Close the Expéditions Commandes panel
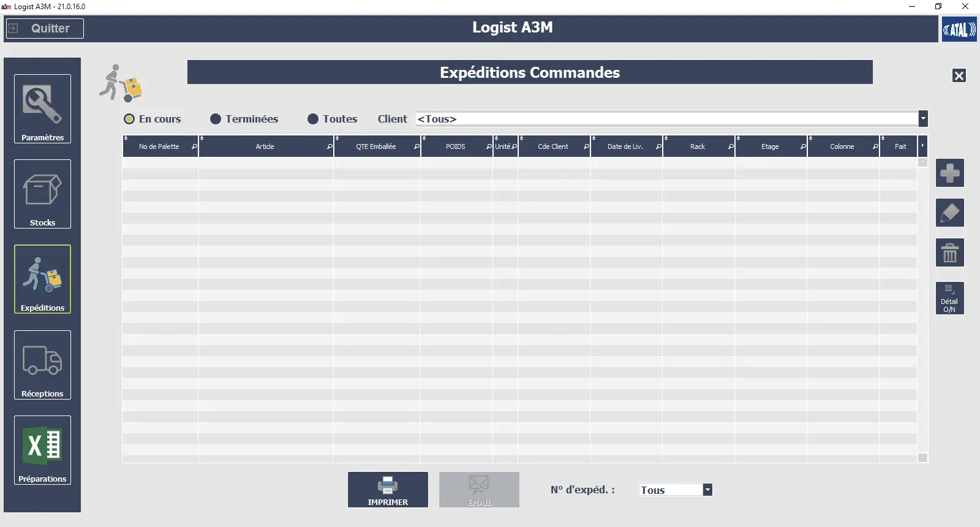 click(x=959, y=75)
